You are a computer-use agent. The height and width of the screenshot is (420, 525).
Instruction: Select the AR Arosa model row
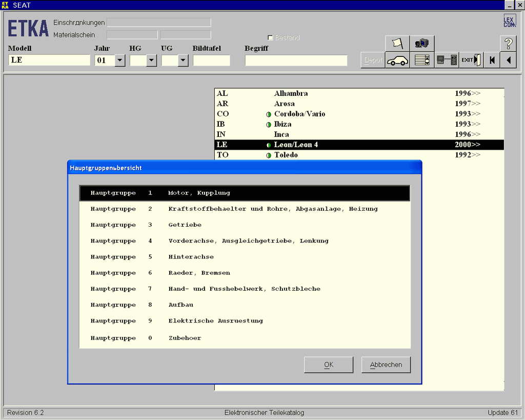(x=359, y=104)
